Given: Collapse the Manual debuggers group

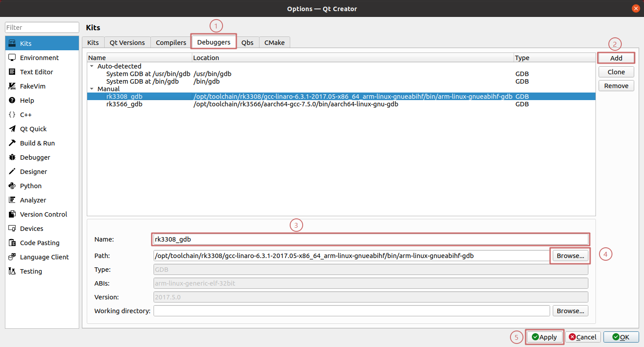Looking at the screenshot, I should (x=92, y=89).
